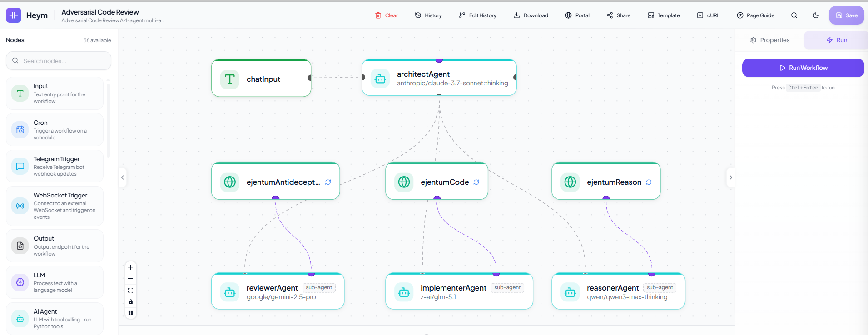Click the ejentumReason bottom connector handle
Viewport: 868px width, 335px height.
(x=606, y=198)
